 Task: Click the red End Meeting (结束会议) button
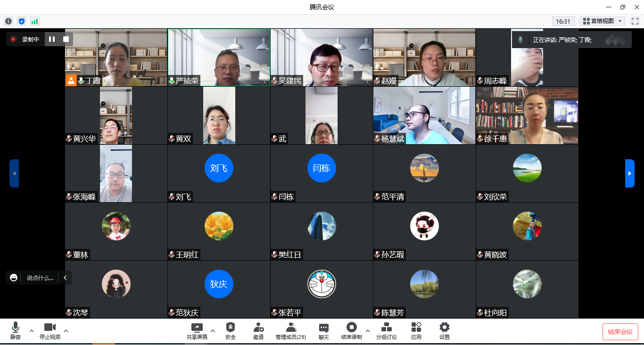point(620,332)
